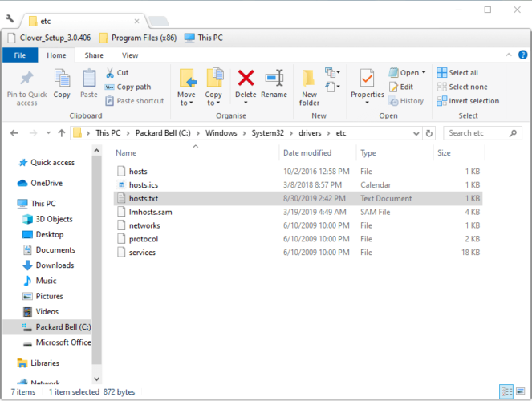Click the Search etc input field
This screenshot has height=401, width=532.
point(483,133)
